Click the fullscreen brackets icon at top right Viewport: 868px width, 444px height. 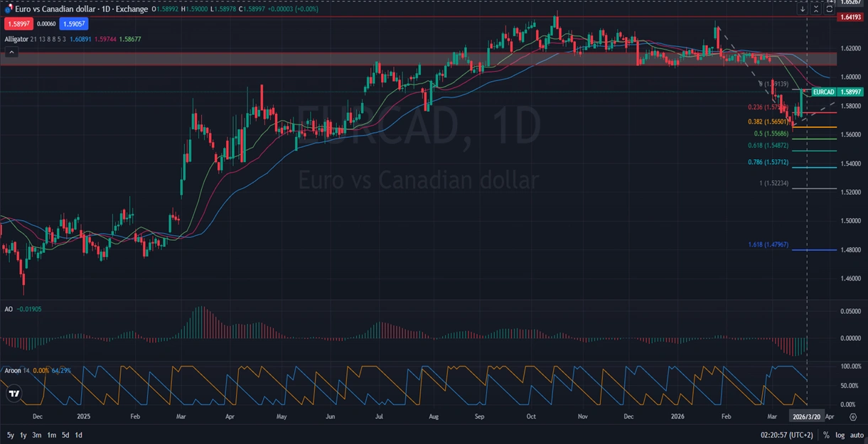(829, 9)
